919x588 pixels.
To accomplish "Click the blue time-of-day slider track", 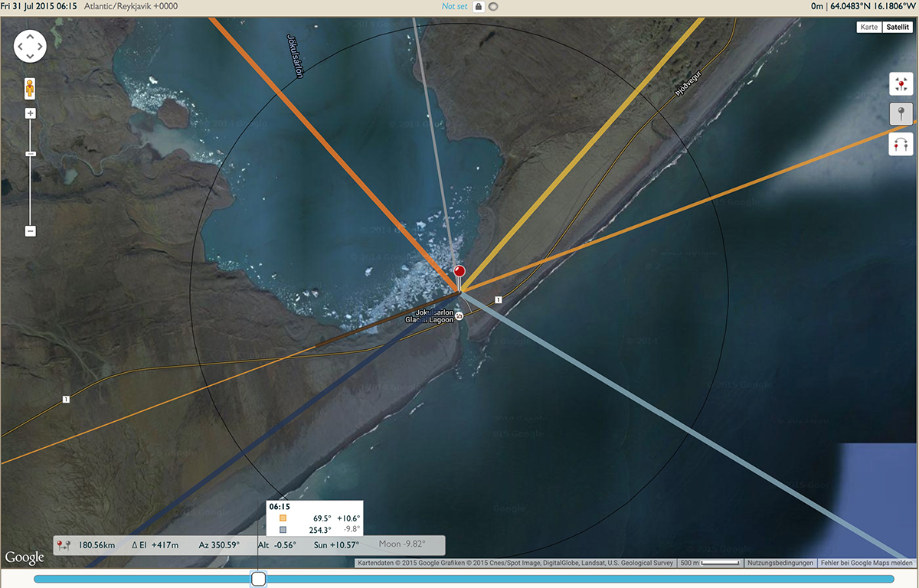I will (463, 579).
